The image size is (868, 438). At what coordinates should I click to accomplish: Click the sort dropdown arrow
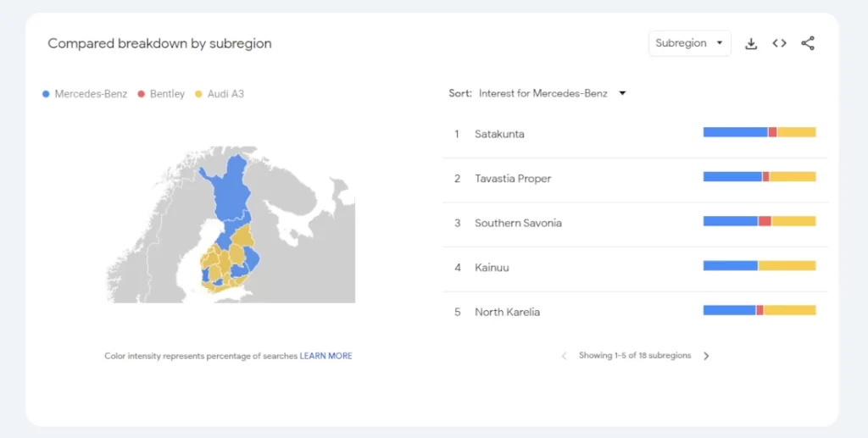[622, 94]
